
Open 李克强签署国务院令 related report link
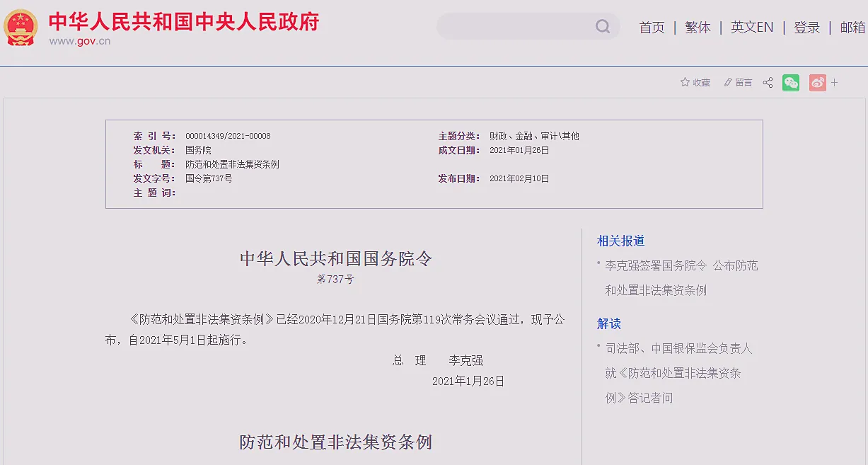(x=681, y=277)
